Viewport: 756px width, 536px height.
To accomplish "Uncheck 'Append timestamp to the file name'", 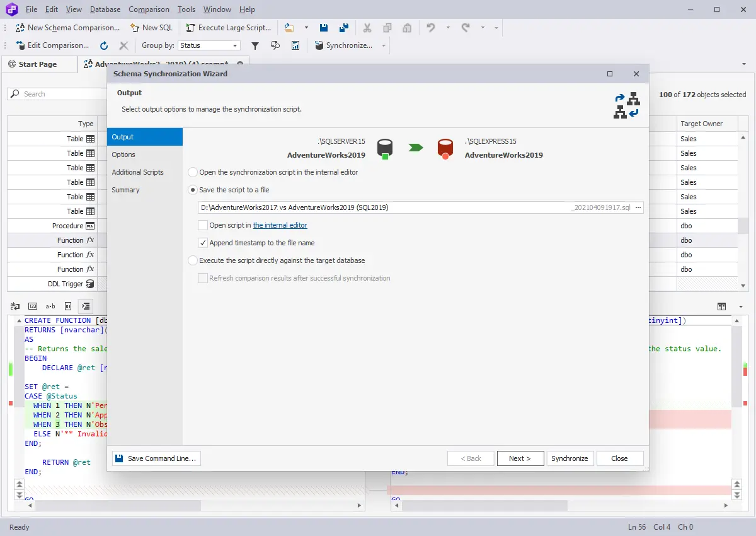I will (x=203, y=243).
